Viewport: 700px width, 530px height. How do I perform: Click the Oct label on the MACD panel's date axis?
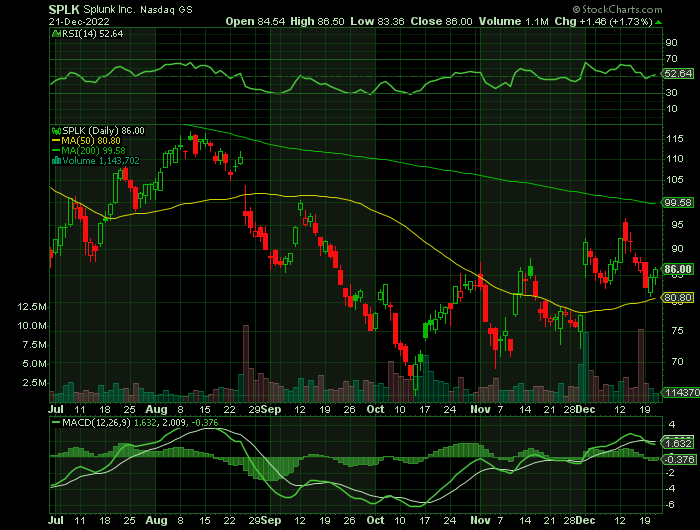click(375, 521)
